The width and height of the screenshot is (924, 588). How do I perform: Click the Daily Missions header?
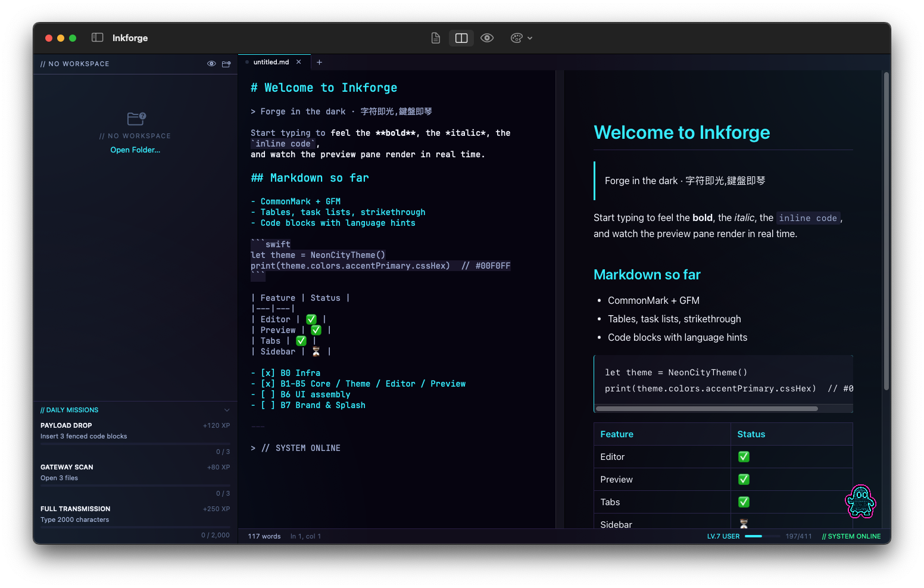[70, 410]
